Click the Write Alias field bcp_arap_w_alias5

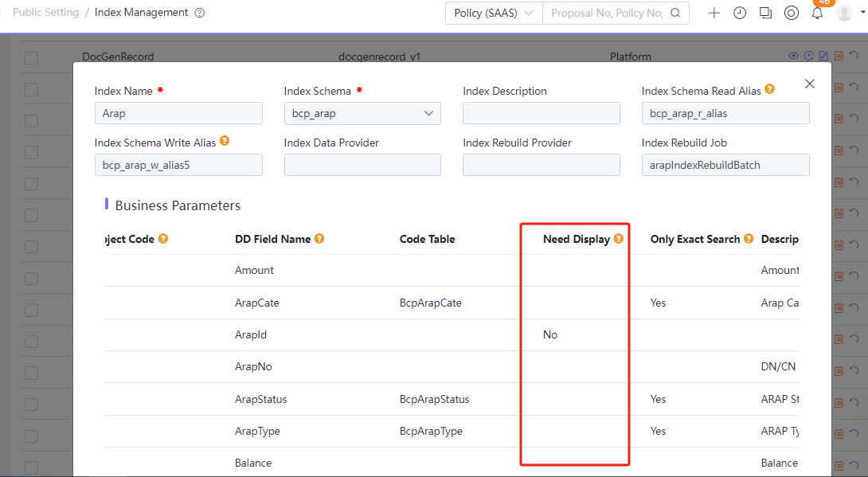tap(178, 165)
